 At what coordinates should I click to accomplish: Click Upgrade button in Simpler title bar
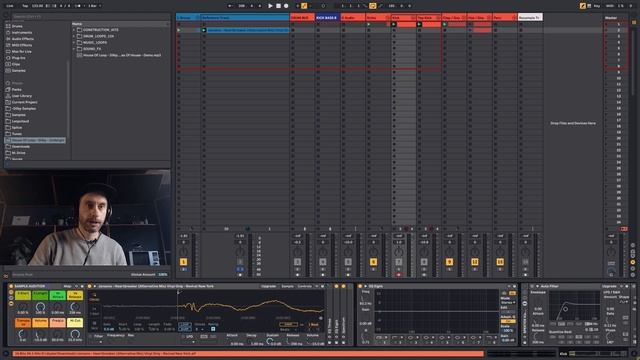pos(269,287)
